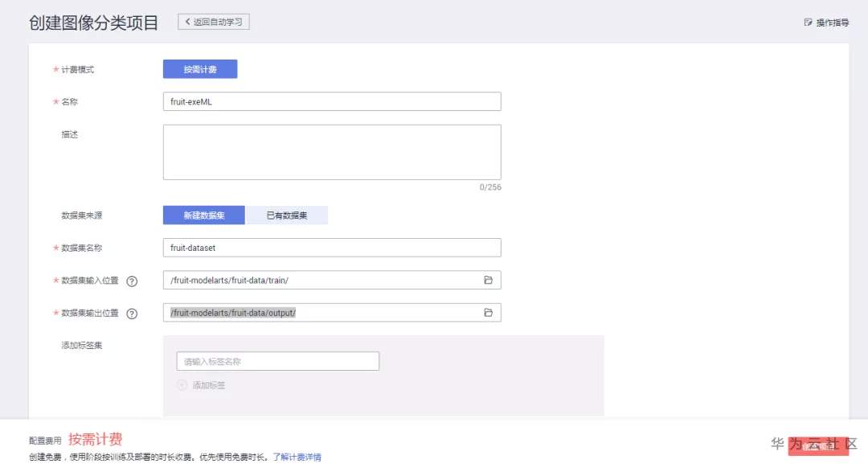Image resolution: width=868 pixels, height=464 pixels.
Task: Click the 添加标签集 label
Action: tap(82, 346)
